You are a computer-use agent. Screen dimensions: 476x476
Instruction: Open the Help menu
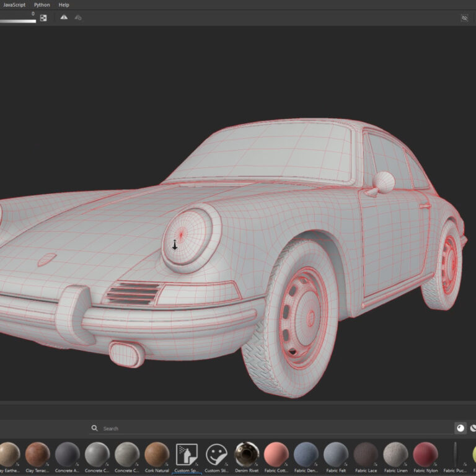pyautogui.click(x=64, y=5)
